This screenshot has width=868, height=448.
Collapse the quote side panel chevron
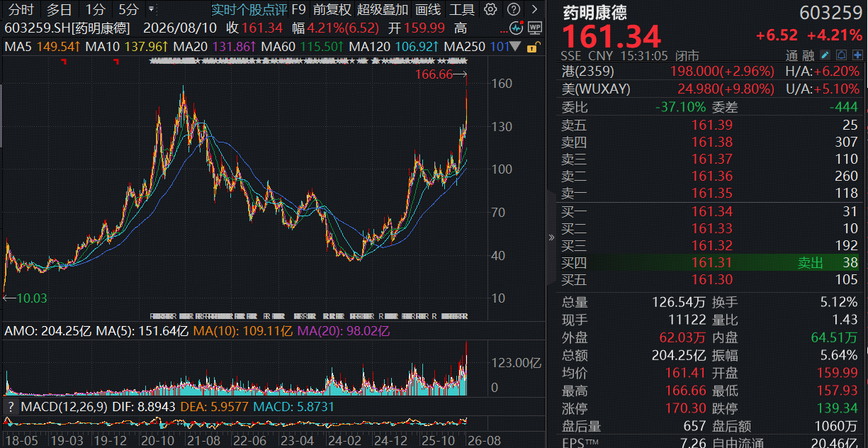click(552, 237)
